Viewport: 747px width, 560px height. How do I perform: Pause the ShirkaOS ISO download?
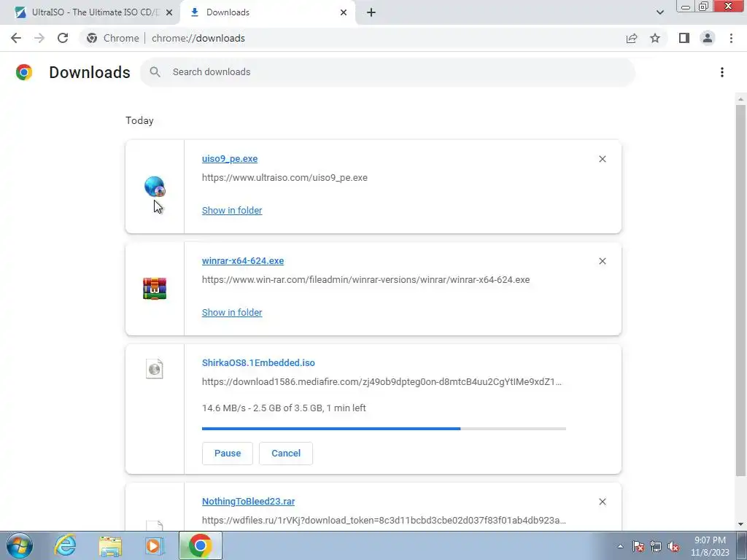point(228,454)
